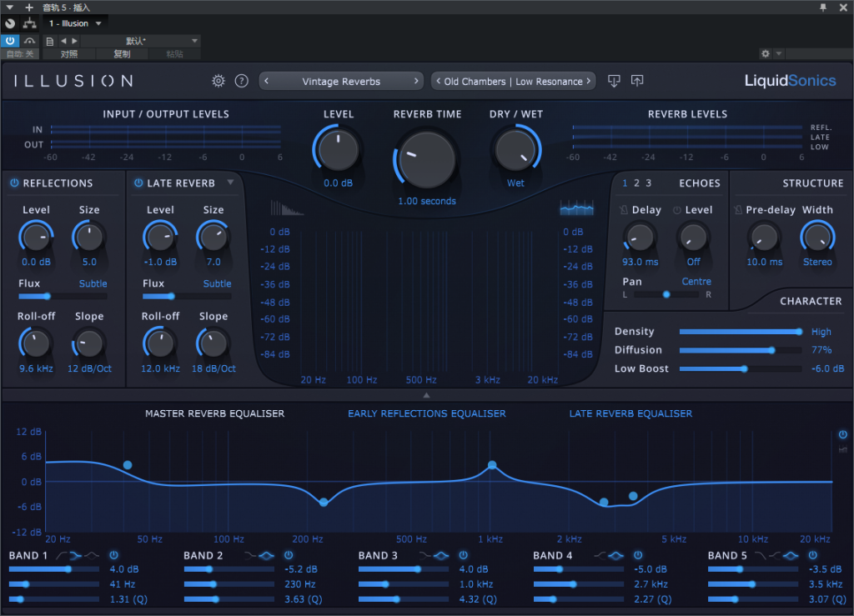Go to previous preset category, left of Vintage Reverbs
Screen dimensions: 854x616
(266, 81)
